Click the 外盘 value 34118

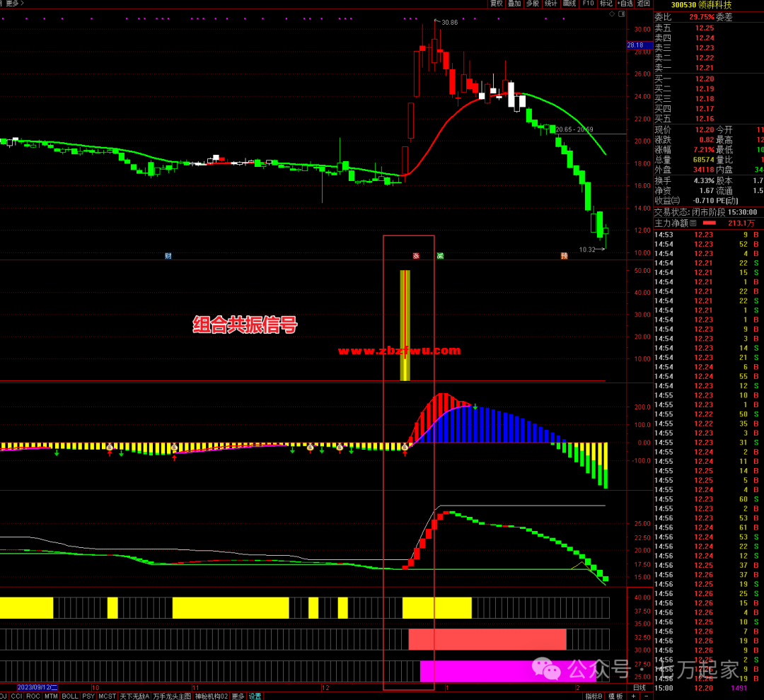click(704, 170)
